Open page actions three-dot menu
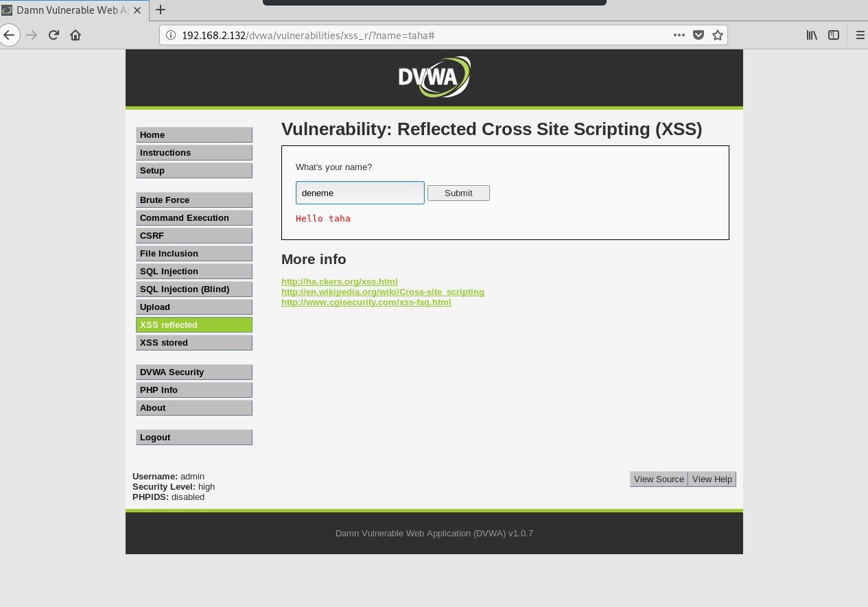Image resolution: width=868 pixels, height=607 pixels. coord(679,35)
